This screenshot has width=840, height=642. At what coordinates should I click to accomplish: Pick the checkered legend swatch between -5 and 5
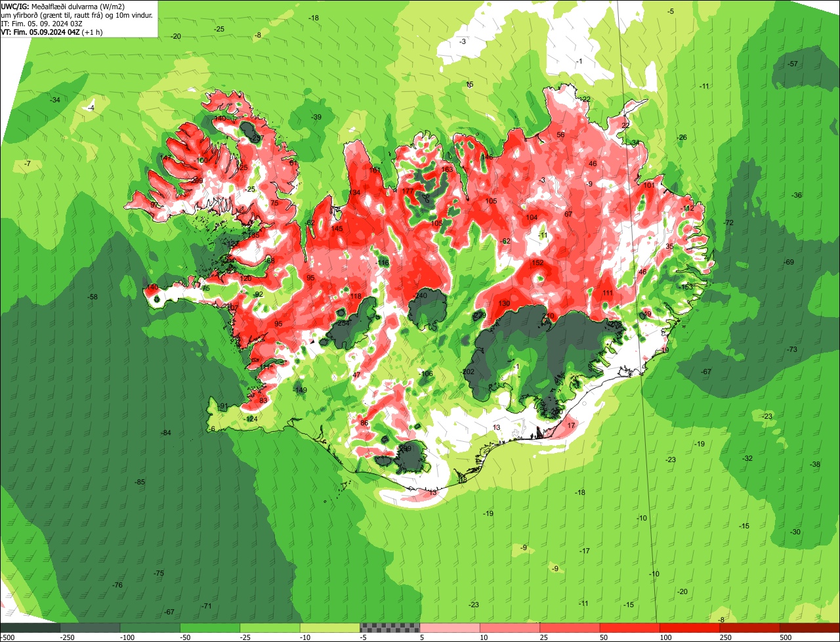[390, 628]
